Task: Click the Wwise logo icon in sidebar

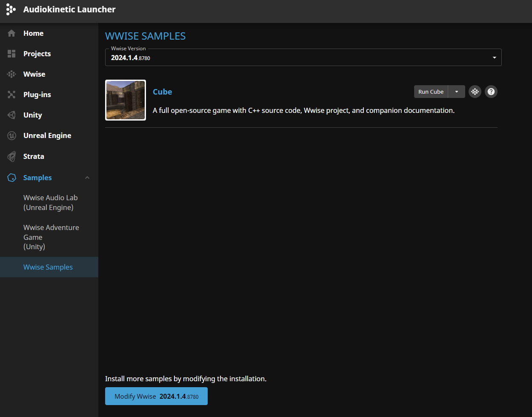Action: 11,74
